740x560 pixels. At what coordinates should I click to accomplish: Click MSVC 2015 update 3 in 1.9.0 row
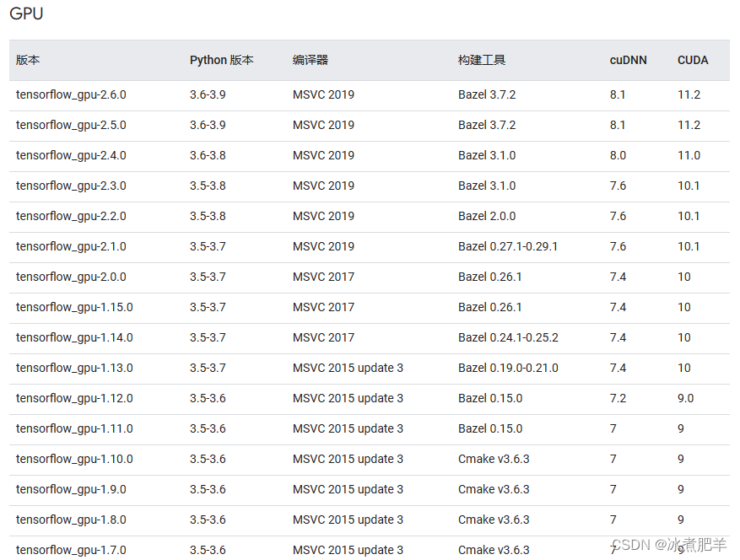point(348,489)
